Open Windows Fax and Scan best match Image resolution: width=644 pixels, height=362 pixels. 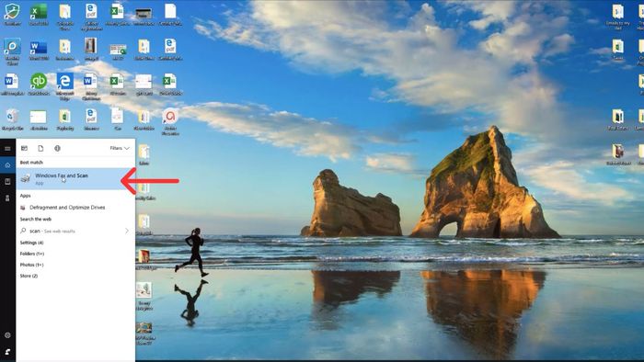(x=75, y=179)
